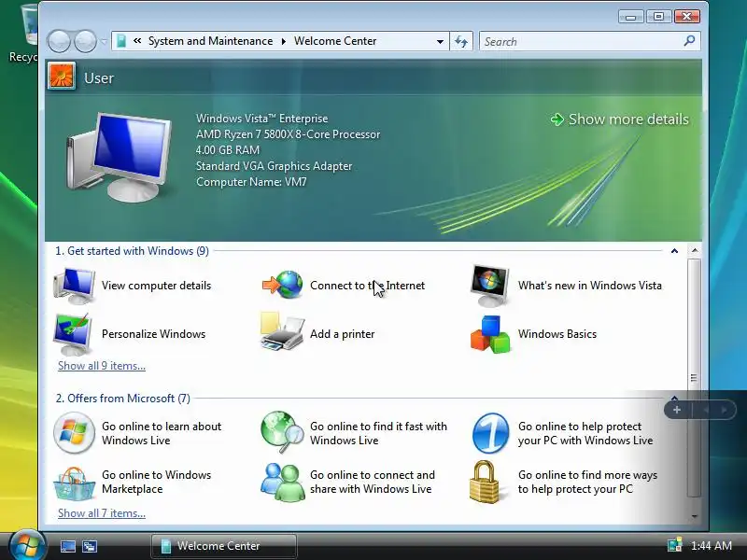Click the network tray icon
Viewport: 747px width, 560px height.
pyautogui.click(x=674, y=545)
